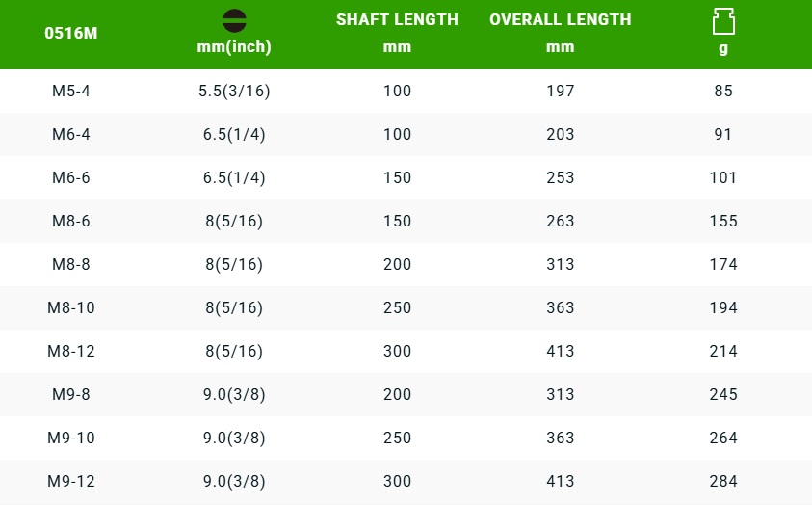
Task: Click the mm(inch) unit label
Action: (x=233, y=47)
